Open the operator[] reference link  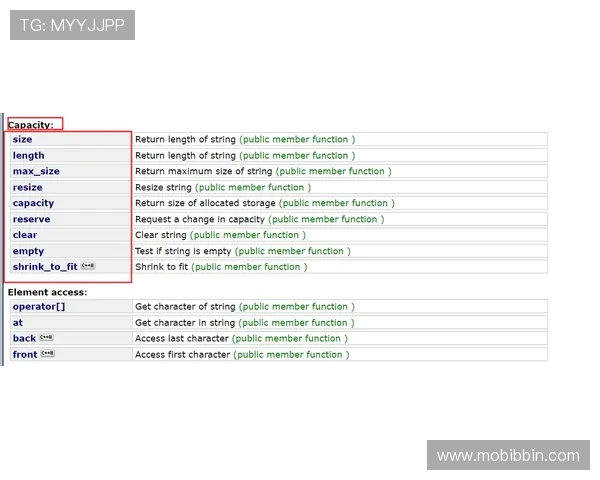tap(38, 307)
